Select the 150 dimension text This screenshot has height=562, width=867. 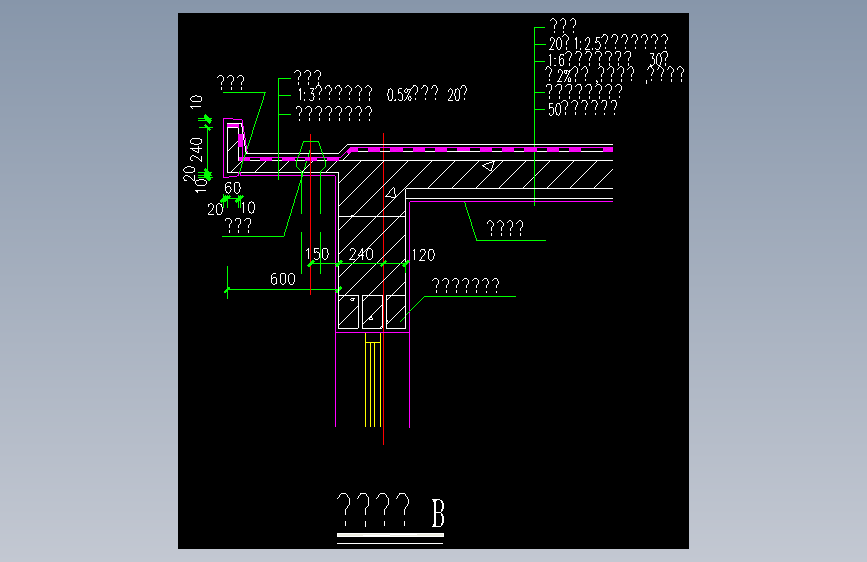click(317, 254)
